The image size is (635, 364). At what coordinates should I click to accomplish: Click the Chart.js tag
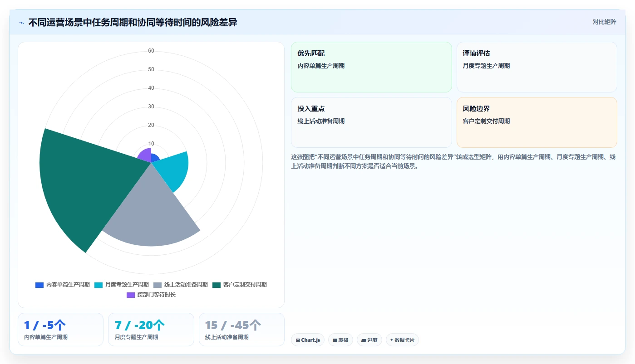pos(308,340)
